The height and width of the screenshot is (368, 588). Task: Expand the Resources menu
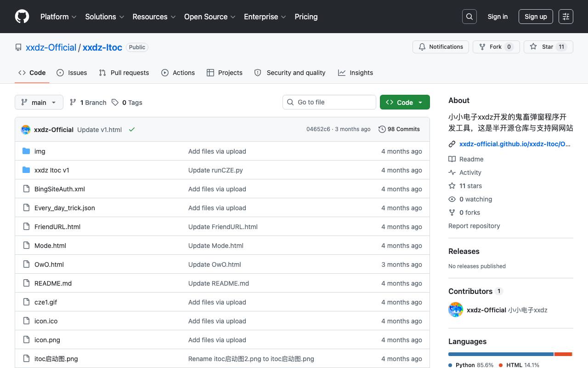(x=154, y=17)
